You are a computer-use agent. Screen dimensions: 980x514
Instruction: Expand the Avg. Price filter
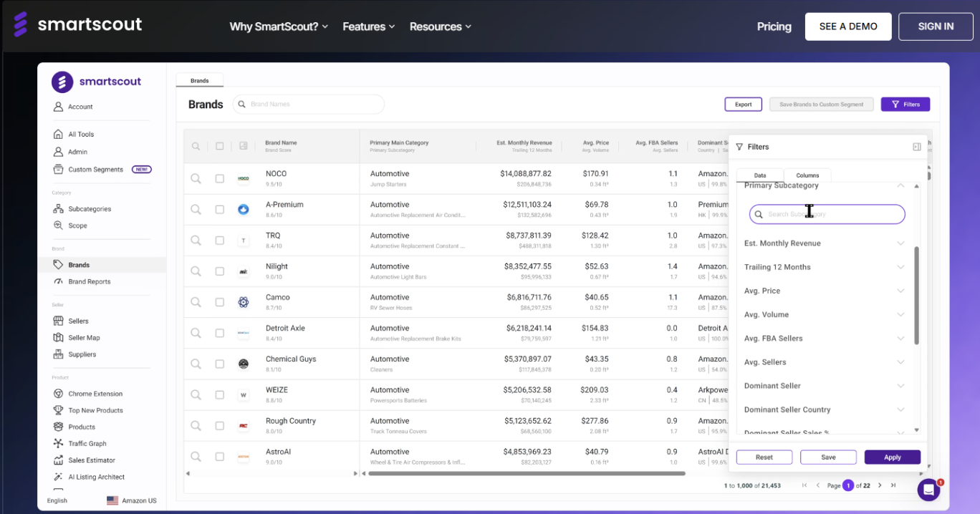tap(900, 291)
